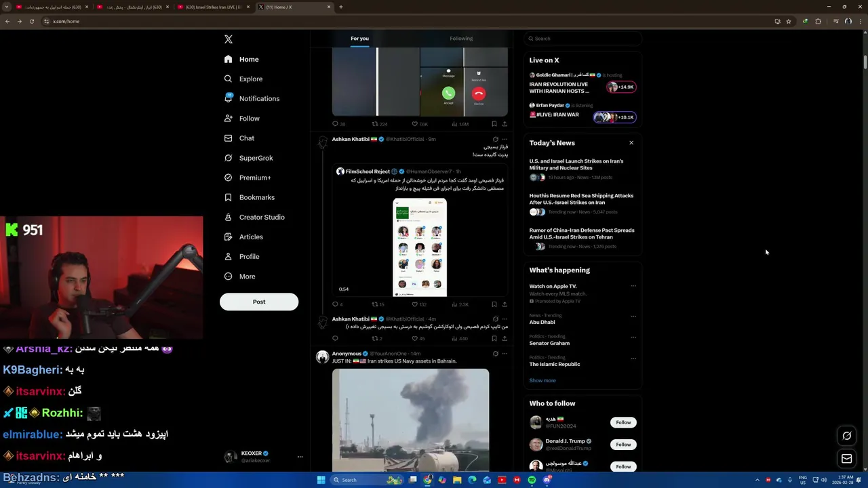Open the KEOXER account menu

(262, 457)
